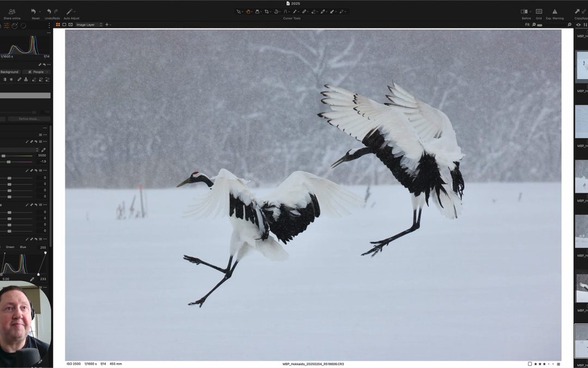Switch to the Blue channel tab
The image size is (588, 368).
tap(23, 247)
